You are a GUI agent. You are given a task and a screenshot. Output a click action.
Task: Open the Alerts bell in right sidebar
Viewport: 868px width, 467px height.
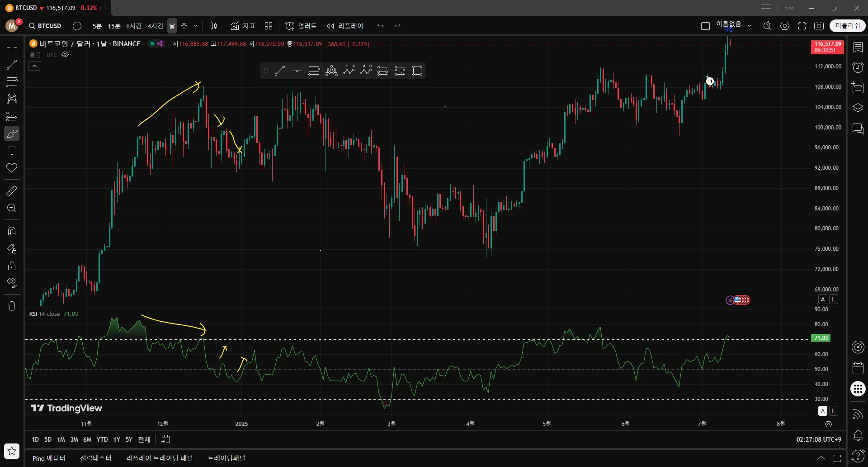point(858,435)
